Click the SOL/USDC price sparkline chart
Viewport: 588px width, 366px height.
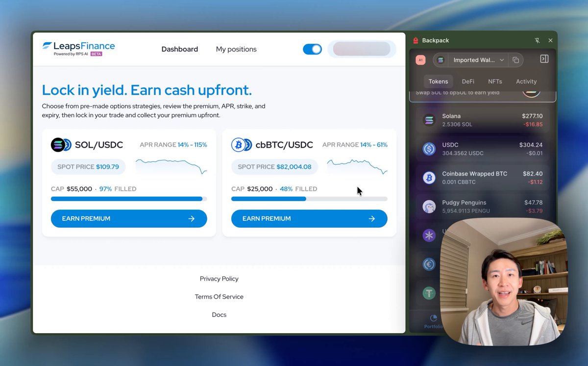click(x=171, y=167)
